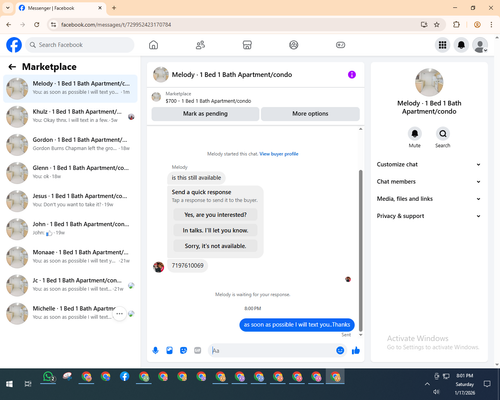The image size is (500, 400).
Task: Click the sent "as soon as possible" message bubble
Action: coord(297,325)
